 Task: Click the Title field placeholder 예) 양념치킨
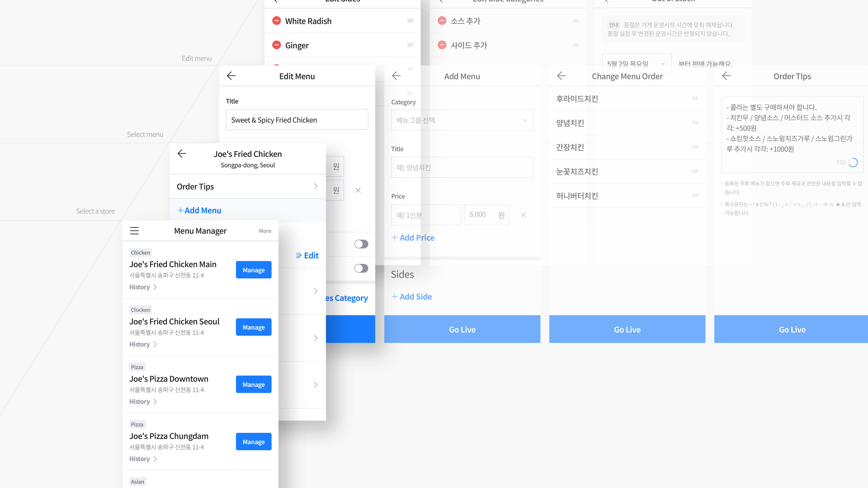coord(462,167)
